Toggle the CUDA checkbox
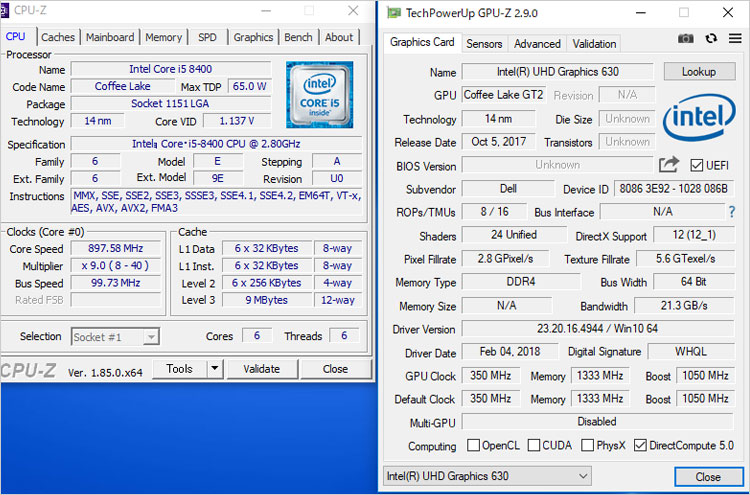Image resolution: width=750 pixels, height=495 pixels. tap(534, 445)
